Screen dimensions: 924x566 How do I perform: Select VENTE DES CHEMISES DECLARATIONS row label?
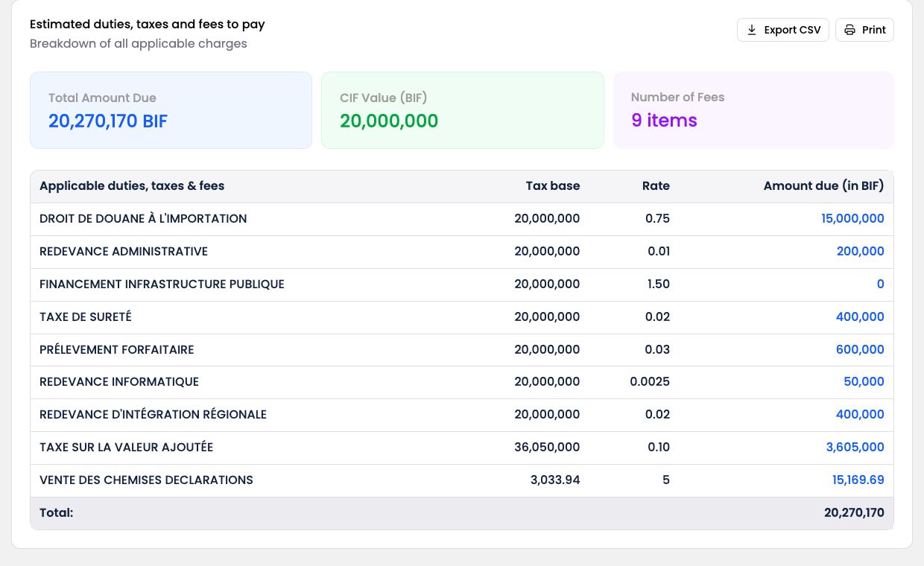coord(146,480)
